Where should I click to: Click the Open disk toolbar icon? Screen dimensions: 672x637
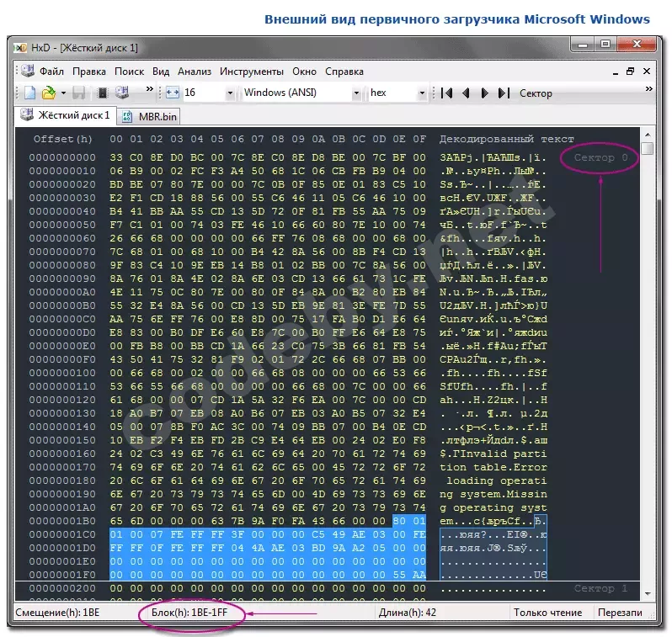click(x=122, y=92)
